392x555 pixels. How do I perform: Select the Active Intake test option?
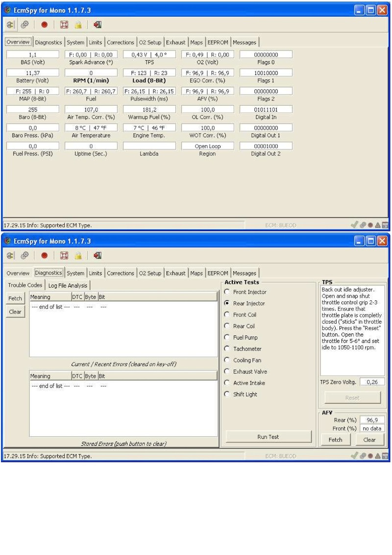[227, 383]
